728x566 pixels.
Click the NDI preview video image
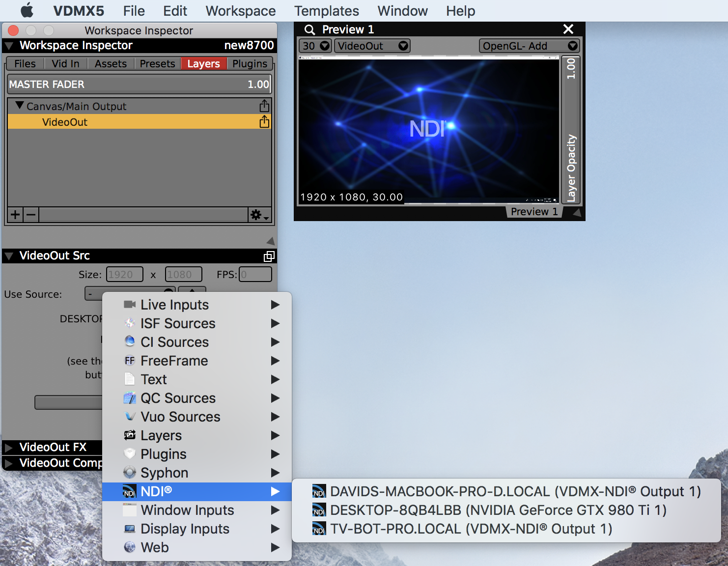(428, 130)
